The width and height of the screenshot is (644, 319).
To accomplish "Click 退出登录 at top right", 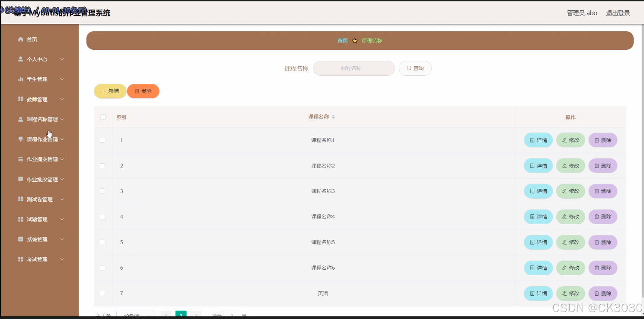I will coord(618,13).
